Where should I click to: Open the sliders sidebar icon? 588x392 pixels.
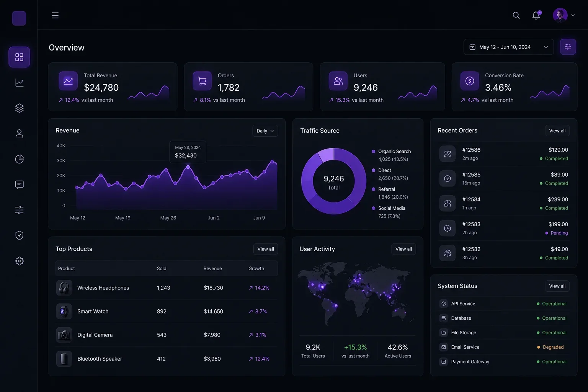pyautogui.click(x=19, y=210)
